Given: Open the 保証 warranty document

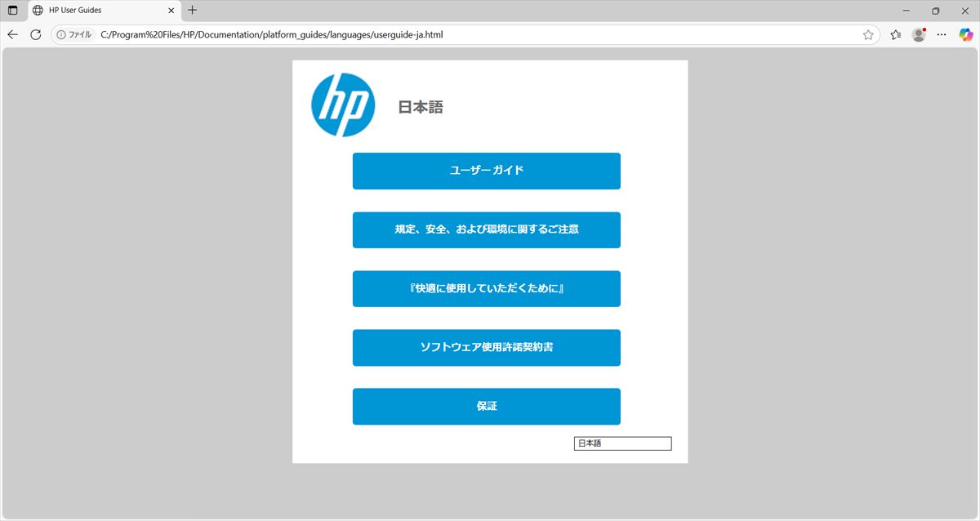Looking at the screenshot, I should click(x=487, y=407).
